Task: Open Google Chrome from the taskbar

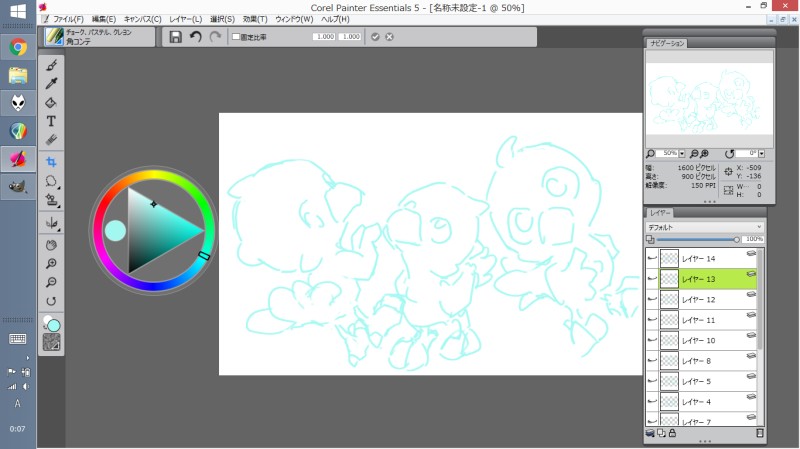Action: [18, 47]
